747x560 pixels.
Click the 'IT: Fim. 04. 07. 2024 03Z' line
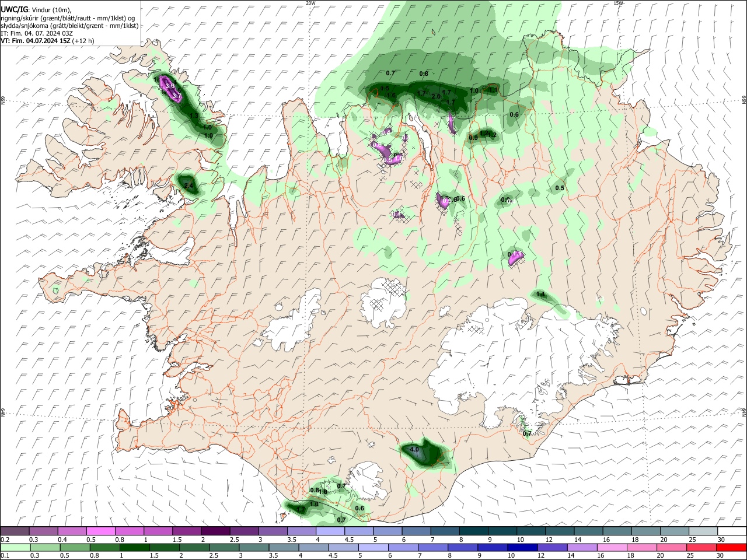pyautogui.click(x=37, y=33)
